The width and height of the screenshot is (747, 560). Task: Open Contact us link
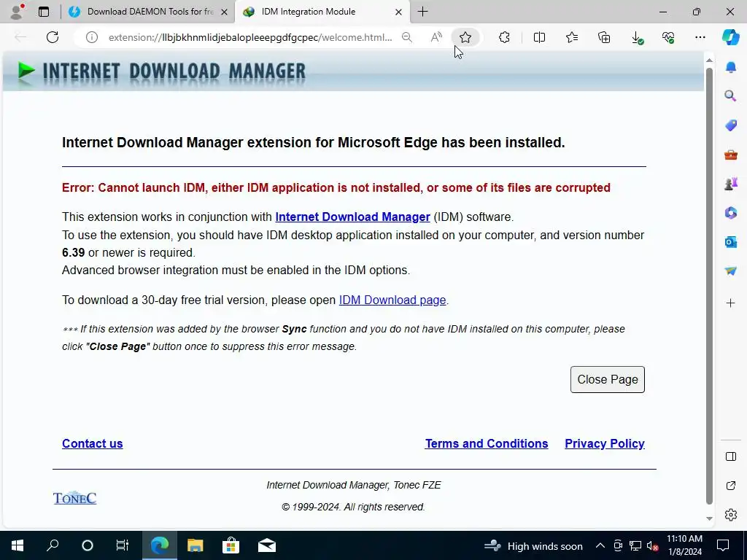point(93,443)
